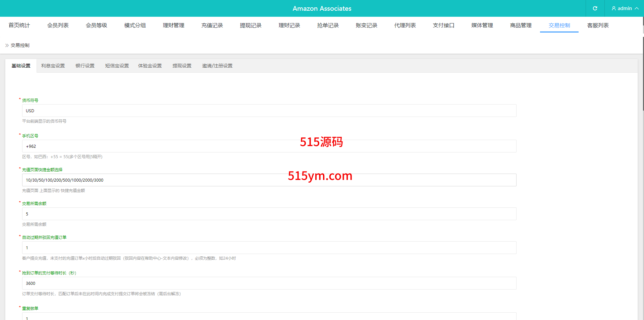Switch to the 利息宝设置 tab
Viewport: 644px width, 320px height.
[53, 66]
